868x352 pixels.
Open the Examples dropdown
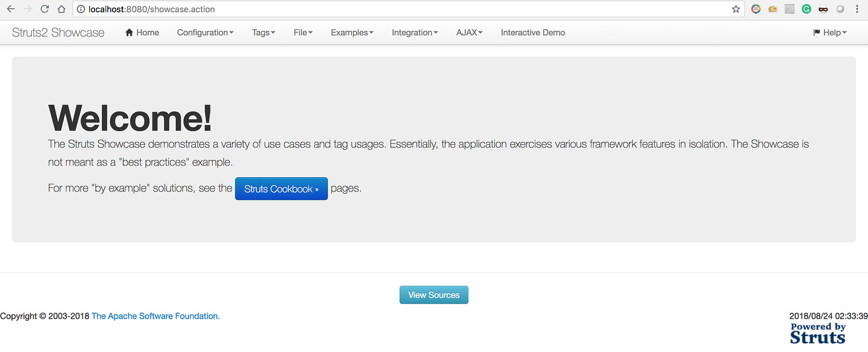(352, 33)
